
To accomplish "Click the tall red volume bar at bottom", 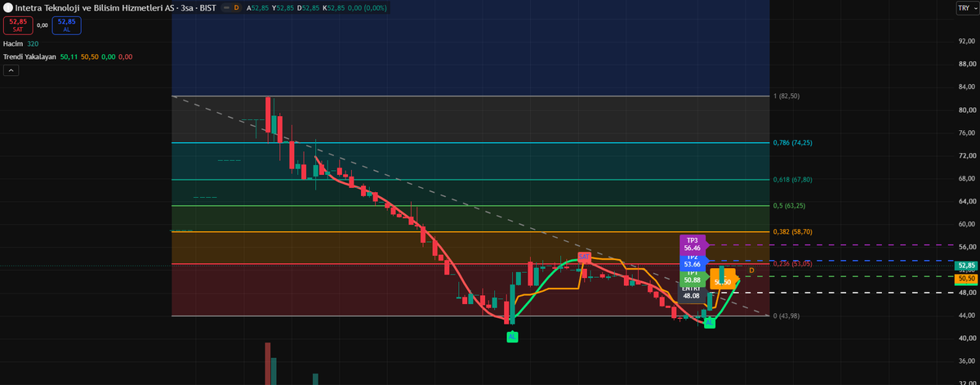I will pos(267,364).
